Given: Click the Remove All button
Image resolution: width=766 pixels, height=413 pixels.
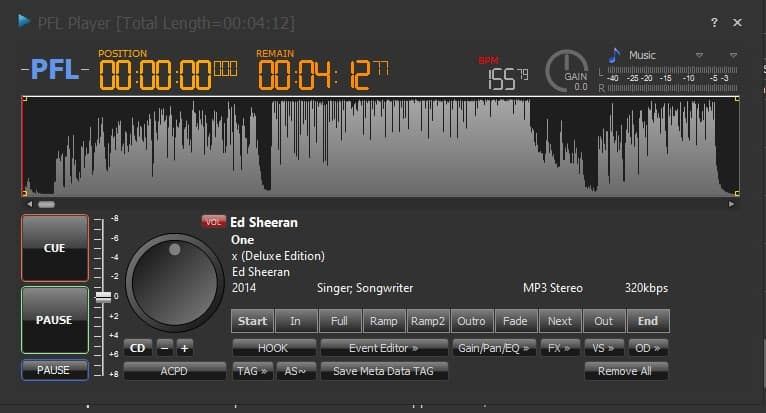Looking at the screenshot, I should [x=626, y=371].
